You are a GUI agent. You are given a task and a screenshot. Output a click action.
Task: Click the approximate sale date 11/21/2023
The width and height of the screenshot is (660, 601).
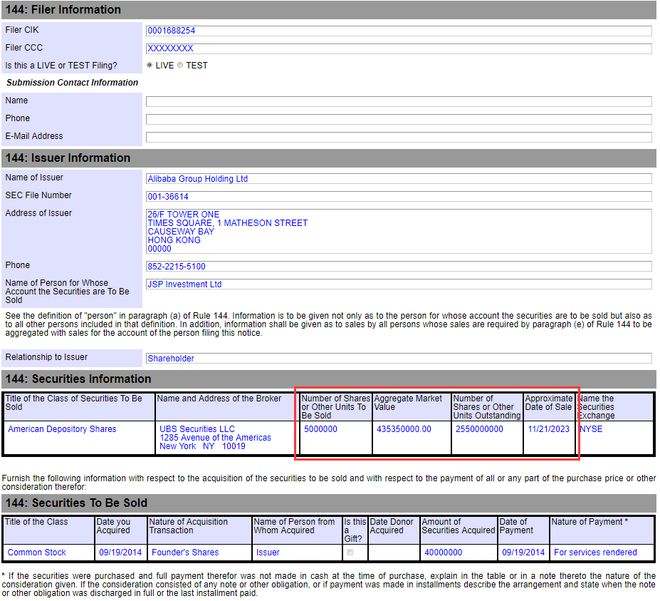click(549, 429)
